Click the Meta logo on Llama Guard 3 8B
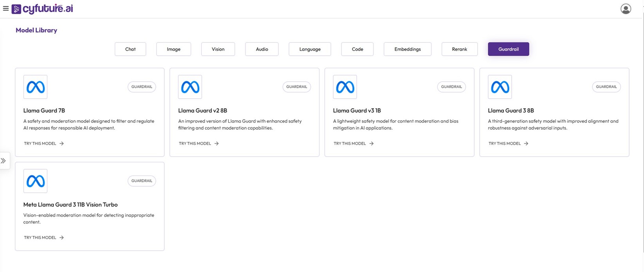This screenshot has width=644, height=272. [x=500, y=87]
